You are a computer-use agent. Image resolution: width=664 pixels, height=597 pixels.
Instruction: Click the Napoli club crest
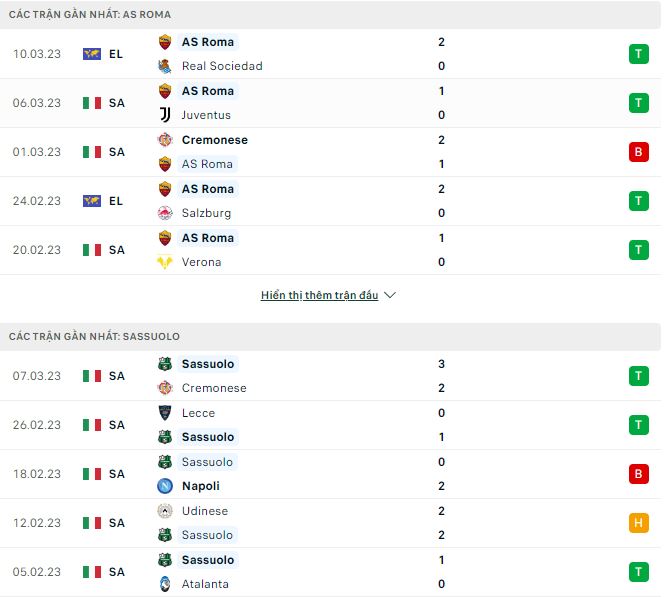click(165, 486)
